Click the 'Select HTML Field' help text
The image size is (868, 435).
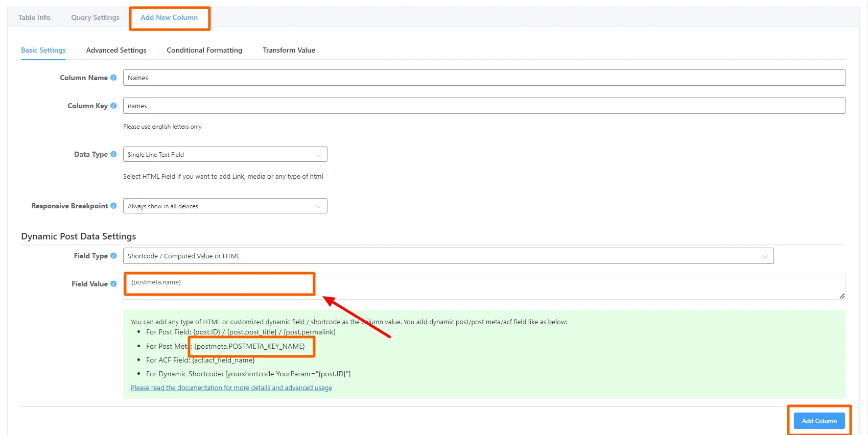223,177
